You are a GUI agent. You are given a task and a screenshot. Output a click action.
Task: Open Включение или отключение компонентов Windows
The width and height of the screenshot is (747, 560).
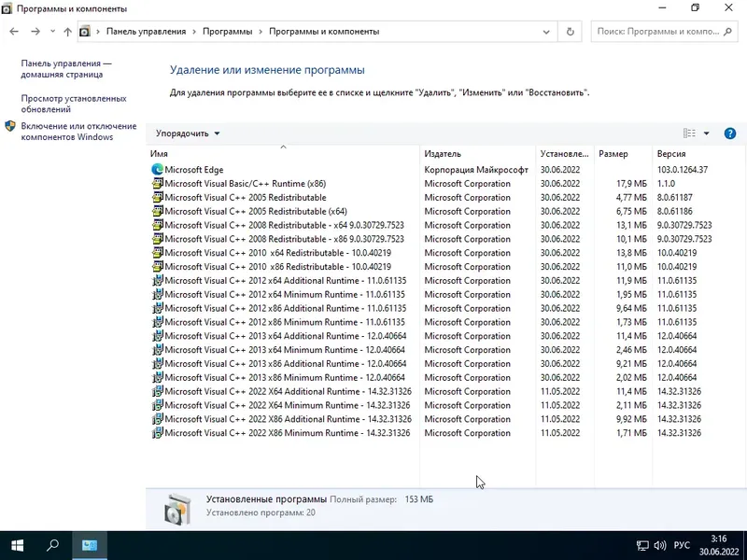pyautogui.click(x=73, y=132)
